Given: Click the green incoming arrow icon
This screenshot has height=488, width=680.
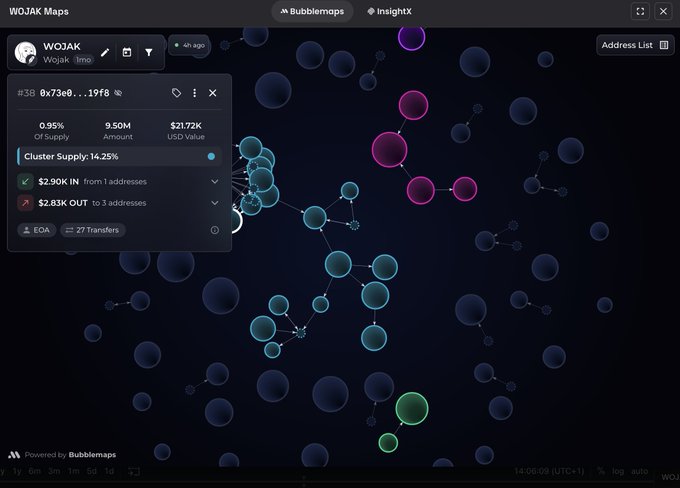Looking at the screenshot, I should tap(25, 182).
